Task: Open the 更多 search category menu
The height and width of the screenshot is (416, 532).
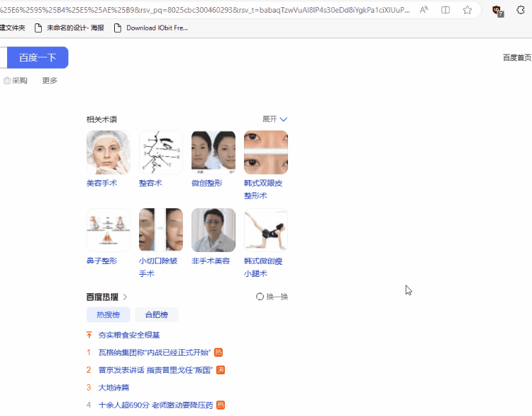Action: (50, 80)
